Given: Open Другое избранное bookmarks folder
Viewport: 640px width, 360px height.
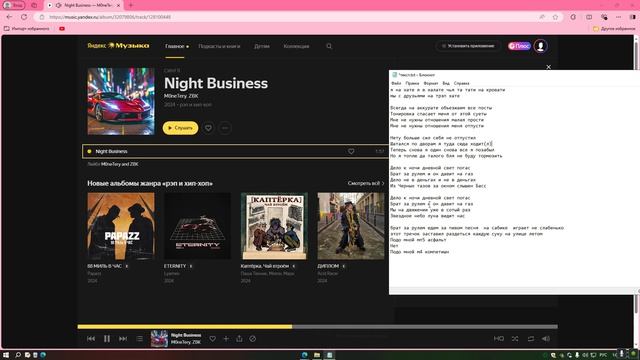Looking at the screenshot, I should pos(614,29).
